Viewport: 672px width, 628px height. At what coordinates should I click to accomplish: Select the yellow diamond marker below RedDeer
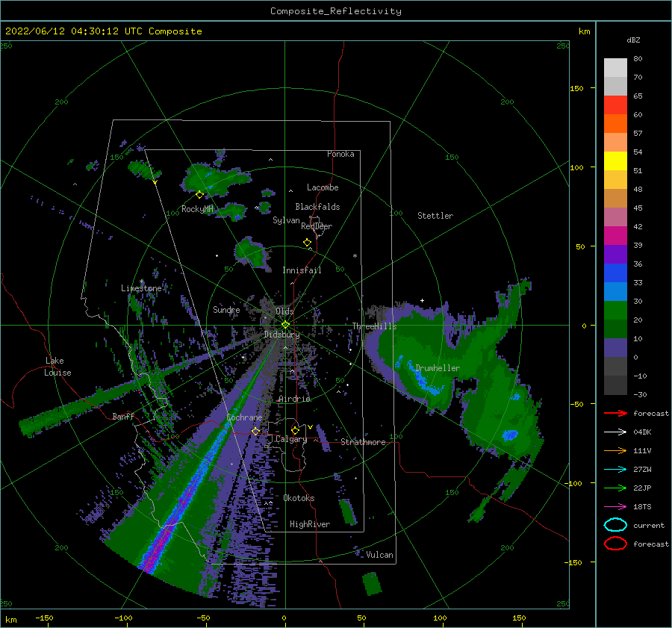pos(307,243)
